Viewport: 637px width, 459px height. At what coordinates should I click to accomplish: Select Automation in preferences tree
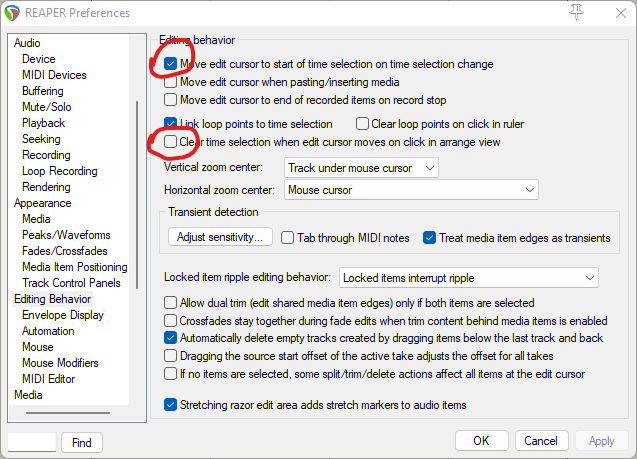[x=48, y=331]
